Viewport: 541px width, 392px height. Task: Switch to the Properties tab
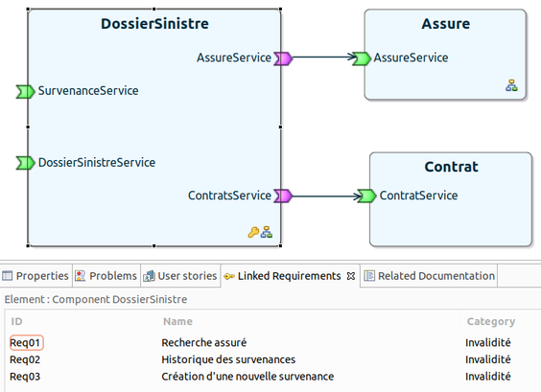pyautogui.click(x=35, y=276)
